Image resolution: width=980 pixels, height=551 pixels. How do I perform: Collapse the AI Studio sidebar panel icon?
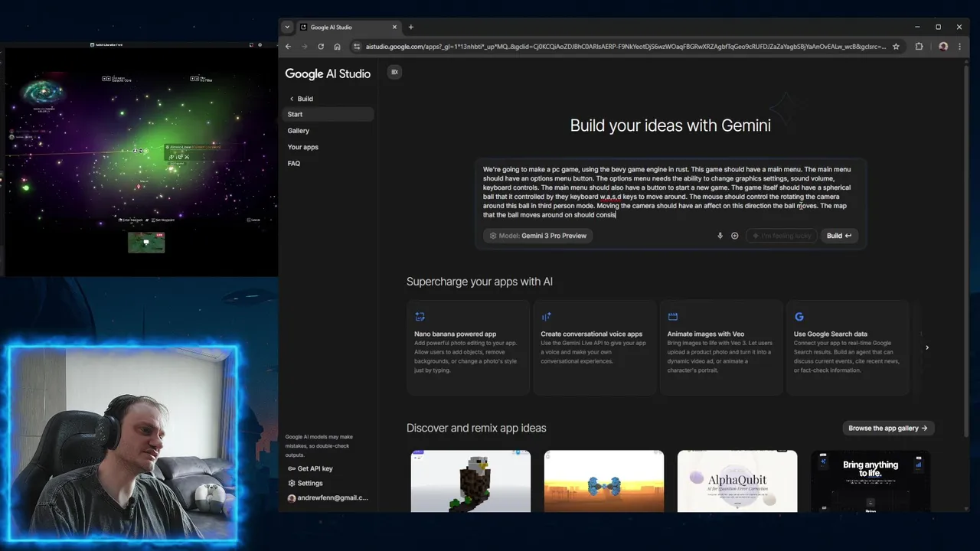tap(394, 72)
